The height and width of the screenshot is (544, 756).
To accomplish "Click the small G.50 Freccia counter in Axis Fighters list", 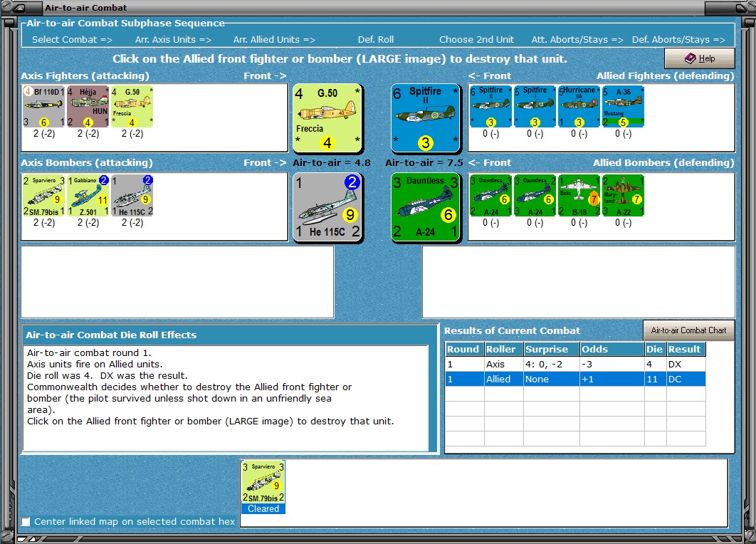I will pyautogui.click(x=132, y=107).
